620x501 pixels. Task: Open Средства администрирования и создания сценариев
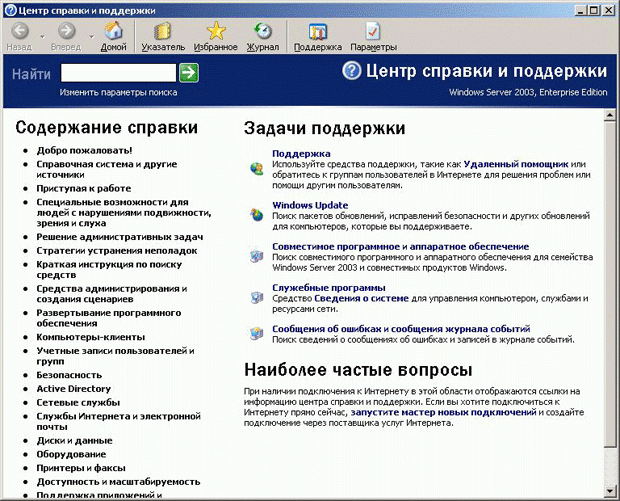pyautogui.click(x=112, y=294)
